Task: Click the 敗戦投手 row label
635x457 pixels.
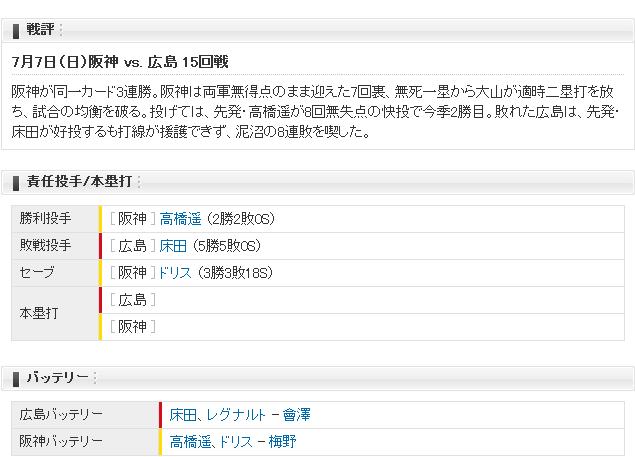Action: 45,246
